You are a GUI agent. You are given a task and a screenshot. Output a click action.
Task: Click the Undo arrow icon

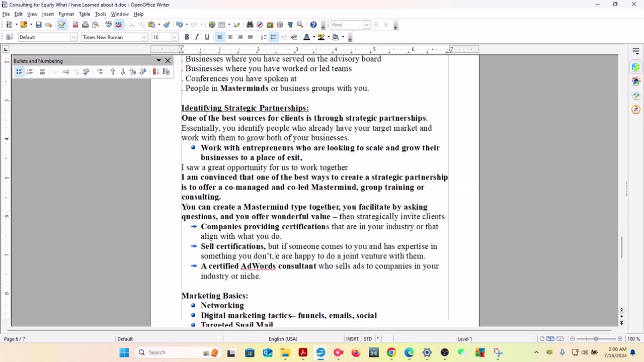click(x=179, y=24)
